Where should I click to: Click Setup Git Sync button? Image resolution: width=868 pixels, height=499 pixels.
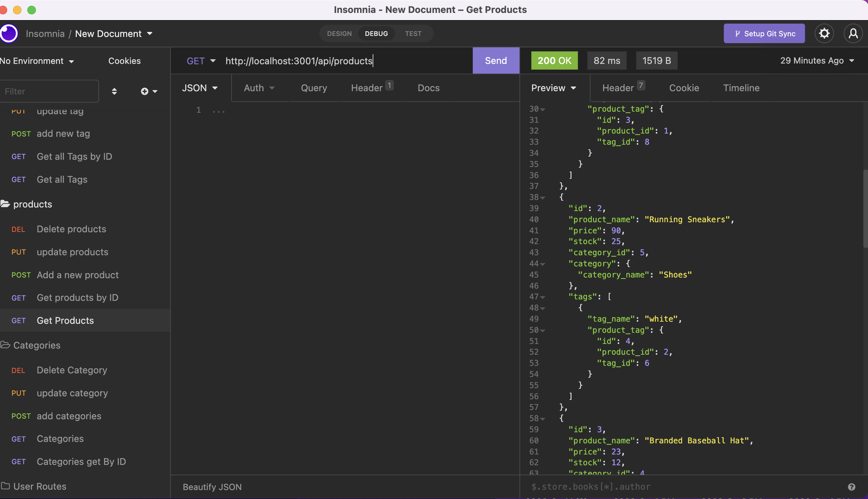[764, 33]
